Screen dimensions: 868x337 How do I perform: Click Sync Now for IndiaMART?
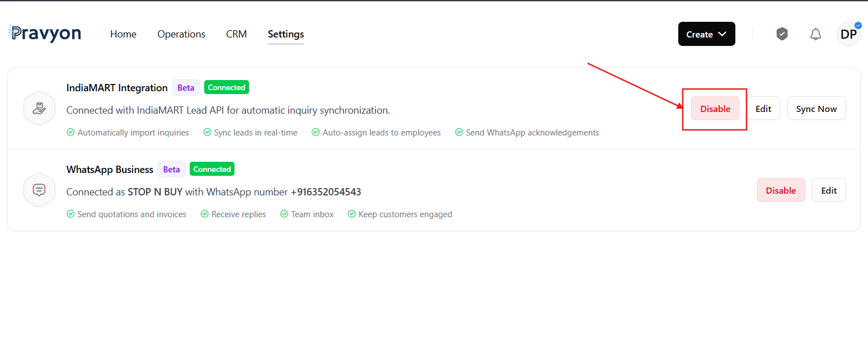coord(817,109)
